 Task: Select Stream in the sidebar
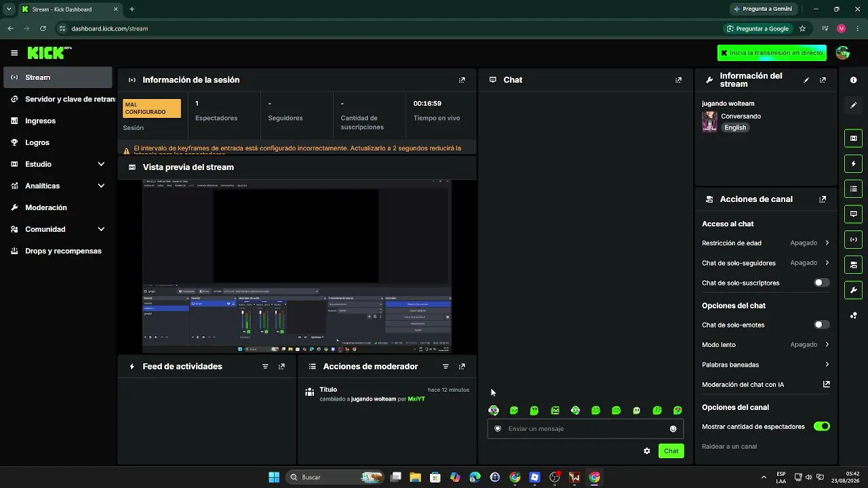[x=58, y=77]
